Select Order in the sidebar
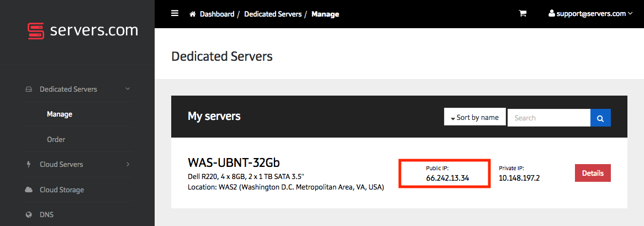 click(x=56, y=139)
